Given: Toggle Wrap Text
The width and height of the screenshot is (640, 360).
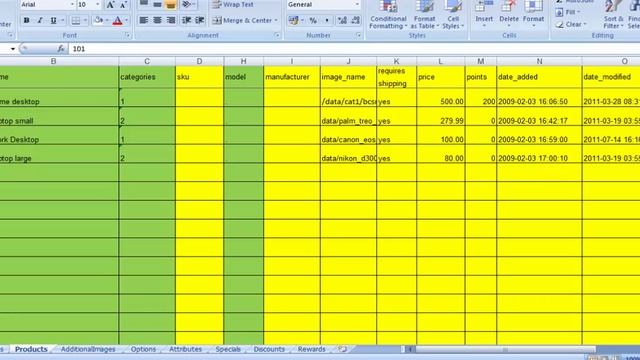Looking at the screenshot, I should pos(233,4).
